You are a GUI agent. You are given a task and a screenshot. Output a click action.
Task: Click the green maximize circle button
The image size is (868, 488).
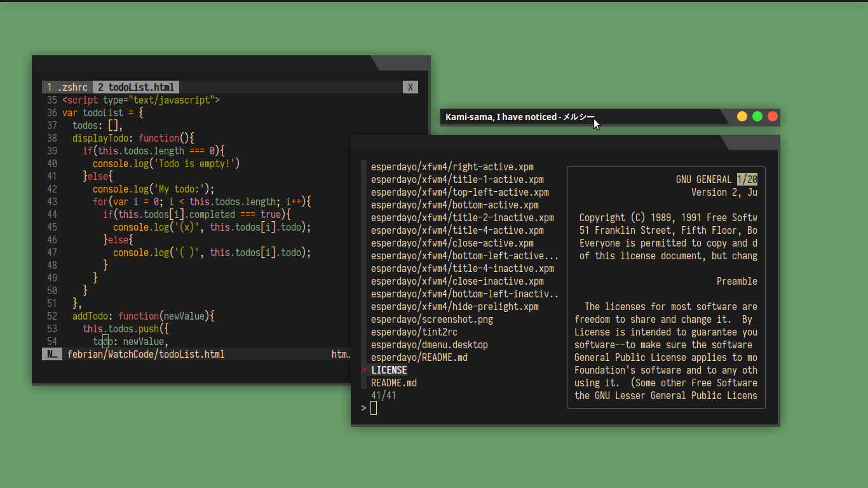point(757,116)
